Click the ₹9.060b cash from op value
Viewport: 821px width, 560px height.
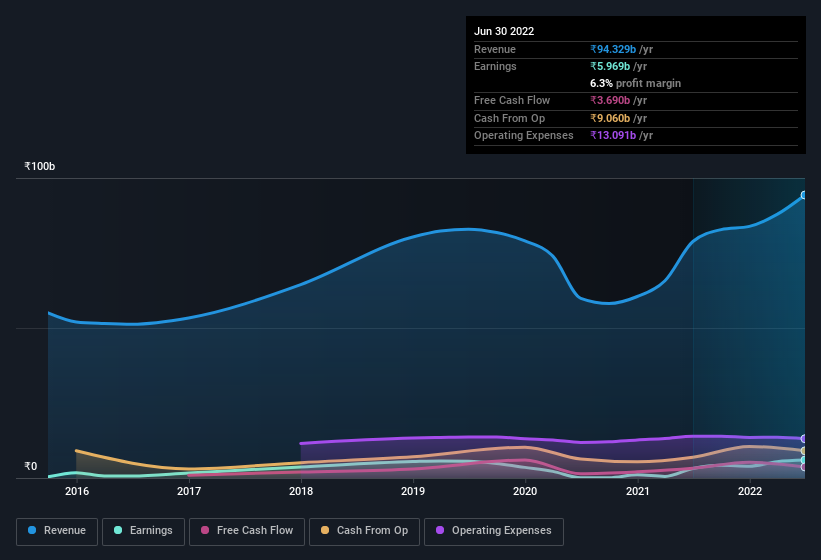pyautogui.click(x=610, y=118)
